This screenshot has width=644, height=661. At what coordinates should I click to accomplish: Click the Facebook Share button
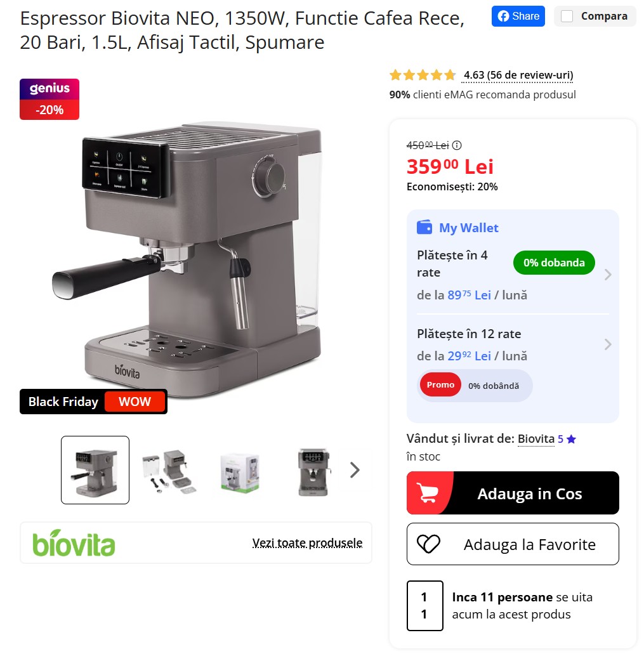(x=518, y=16)
